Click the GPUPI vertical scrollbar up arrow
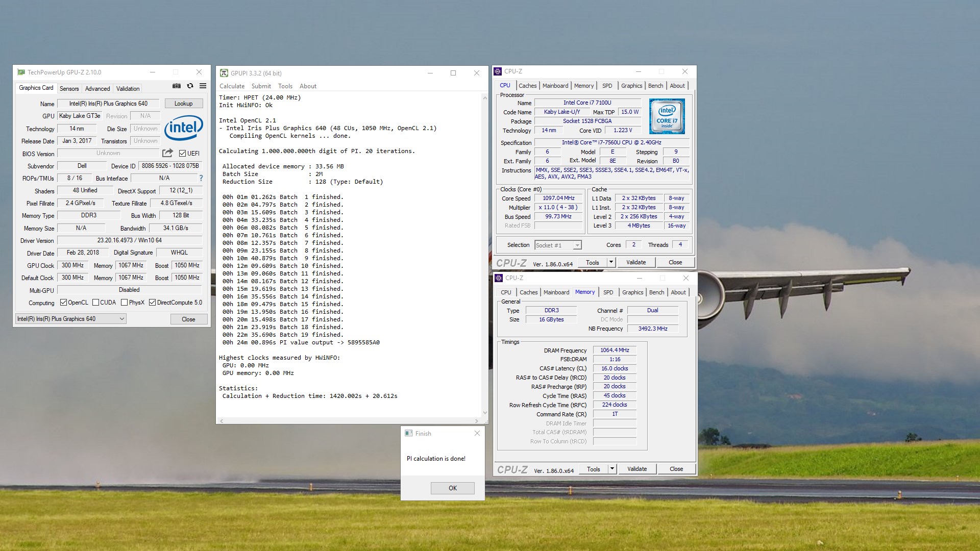980x551 pixels. [485, 97]
